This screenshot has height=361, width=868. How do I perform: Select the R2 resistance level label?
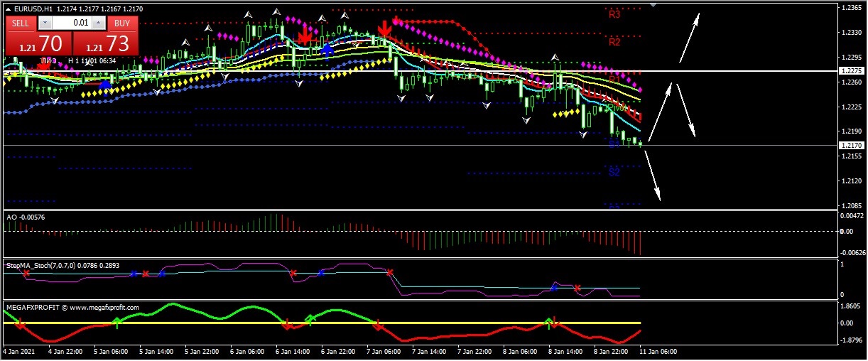coord(614,42)
